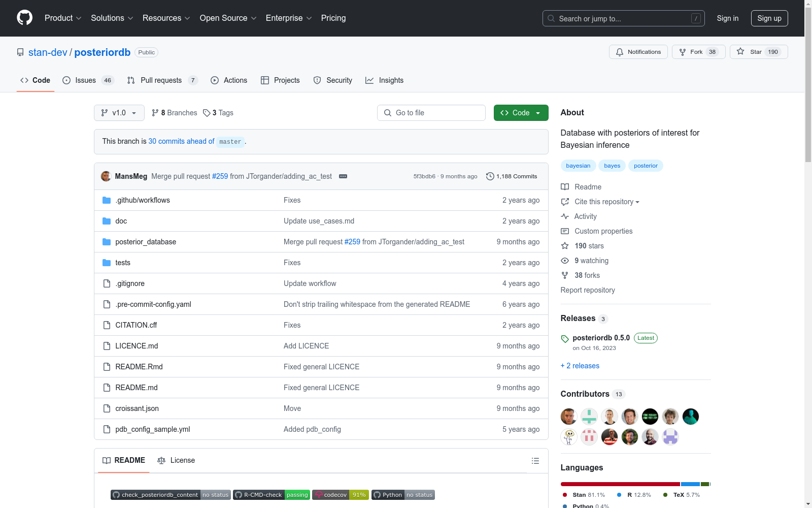Click the bayesian topic tag
812x508 pixels.
(x=578, y=166)
